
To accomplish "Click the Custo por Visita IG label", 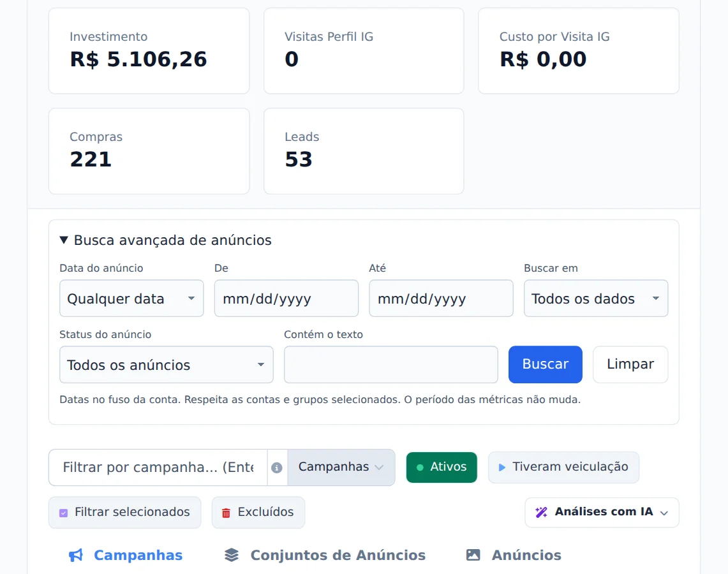I will point(554,36).
